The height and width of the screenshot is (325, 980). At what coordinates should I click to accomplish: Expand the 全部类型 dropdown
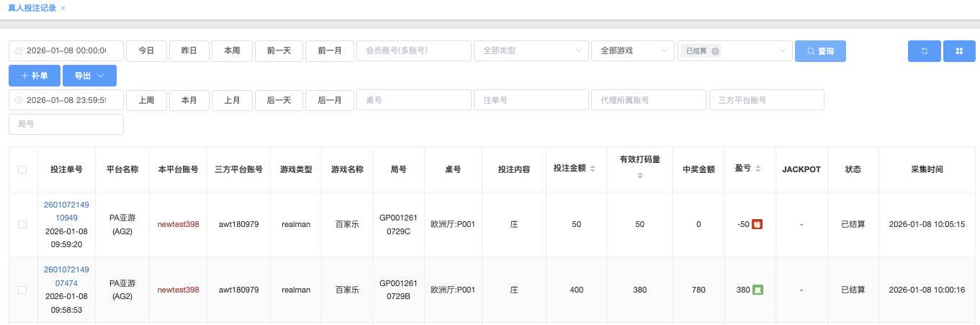(530, 51)
